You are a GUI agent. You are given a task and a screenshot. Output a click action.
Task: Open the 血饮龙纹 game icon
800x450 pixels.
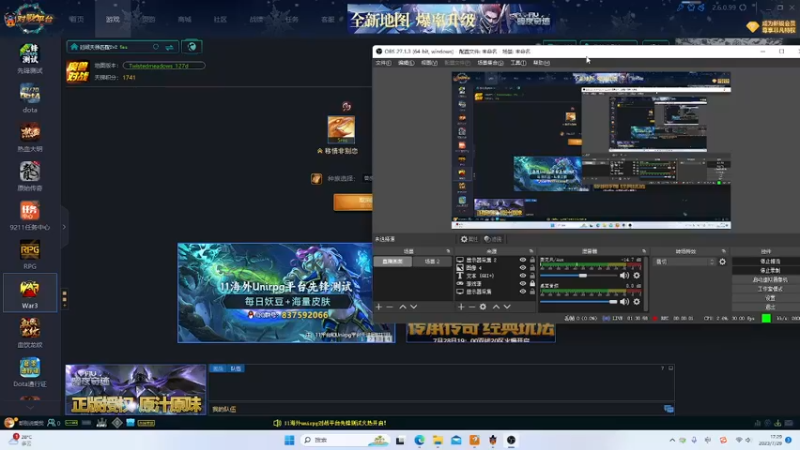[30, 328]
